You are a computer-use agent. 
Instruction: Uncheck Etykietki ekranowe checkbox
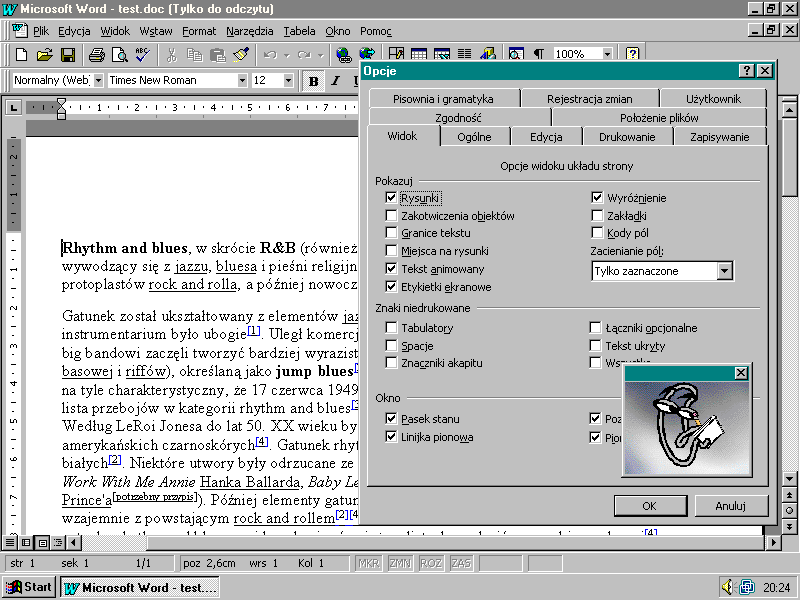point(391,286)
